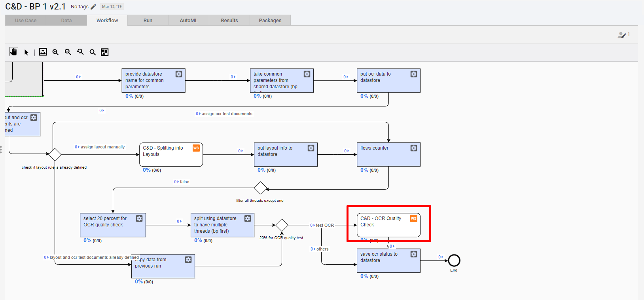Select the Workflow tab

pos(107,21)
